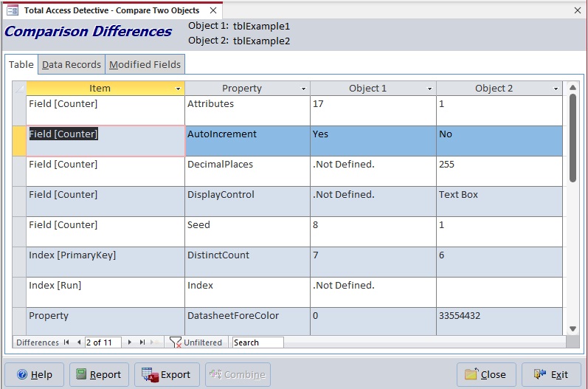Select the AutoIncrement property cell
588x389 pixels.
coord(247,141)
